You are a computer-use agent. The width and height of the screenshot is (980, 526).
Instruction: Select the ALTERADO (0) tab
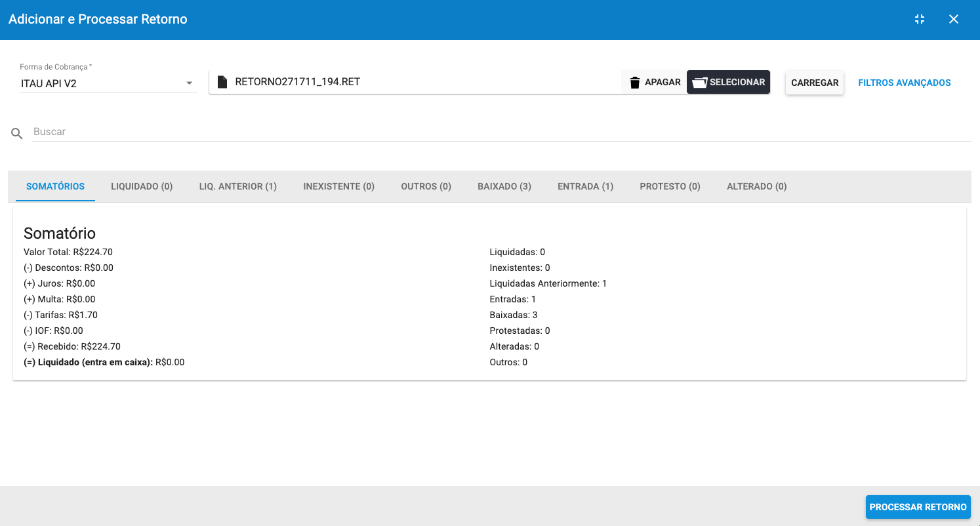756,186
